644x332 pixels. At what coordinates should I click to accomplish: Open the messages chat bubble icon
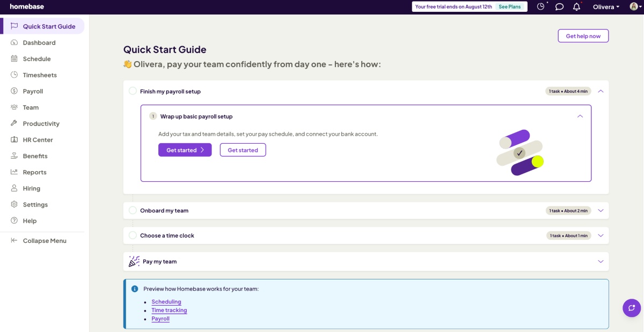coord(559,6)
